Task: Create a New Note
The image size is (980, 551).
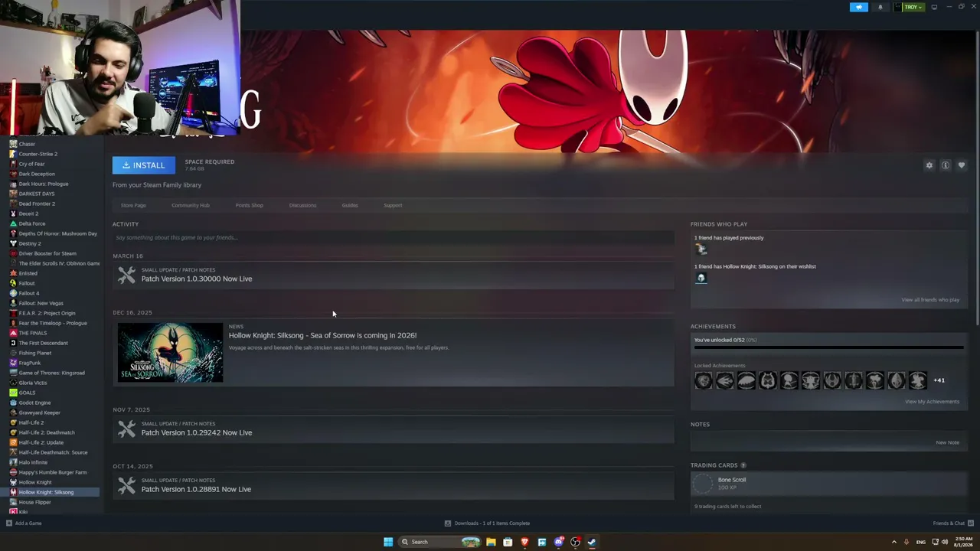Action: pyautogui.click(x=947, y=442)
